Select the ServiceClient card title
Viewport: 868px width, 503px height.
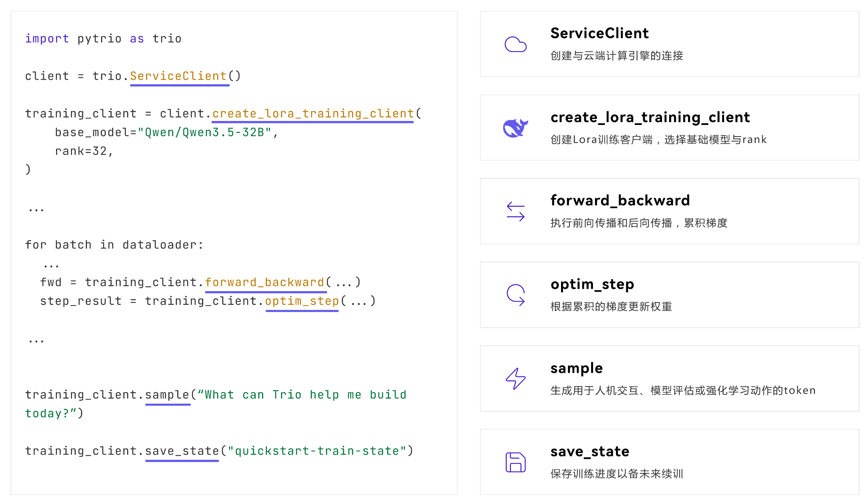[x=599, y=33]
